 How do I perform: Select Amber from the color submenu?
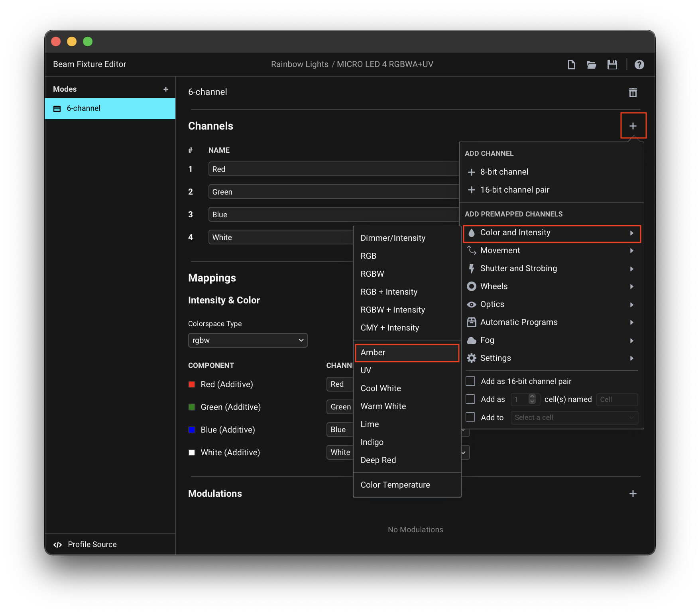point(407,352)
